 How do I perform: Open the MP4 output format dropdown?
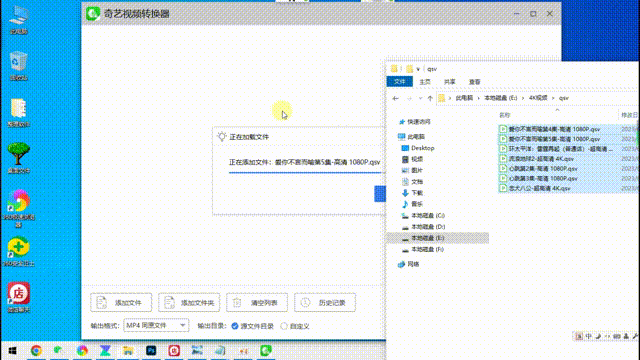point(156,325)
